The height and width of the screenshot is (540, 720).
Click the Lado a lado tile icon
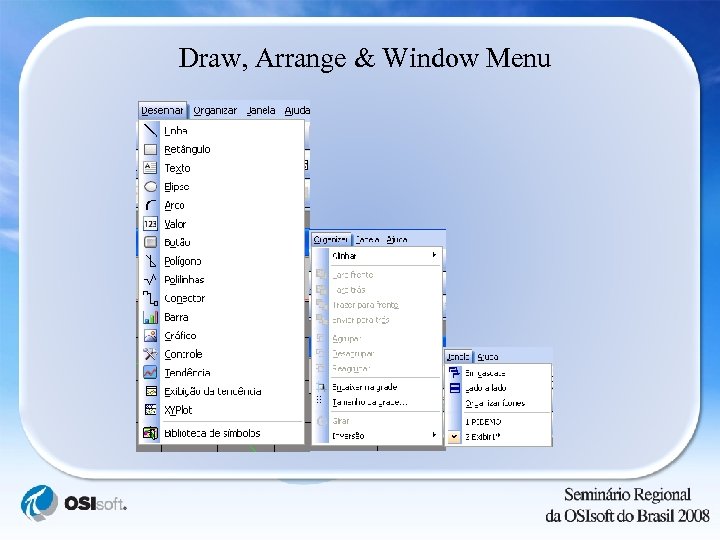455,388
